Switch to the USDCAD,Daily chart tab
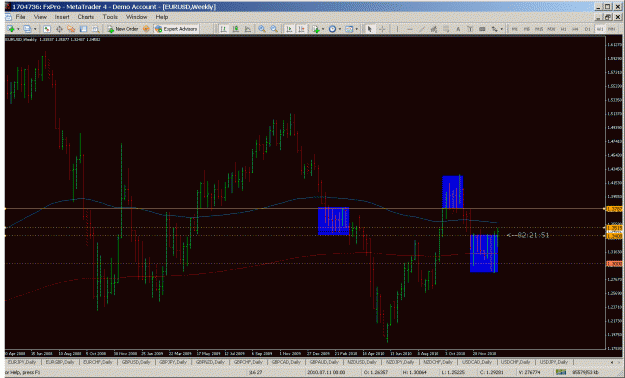This screenshot has height=378, width=625. pos(476,362)
